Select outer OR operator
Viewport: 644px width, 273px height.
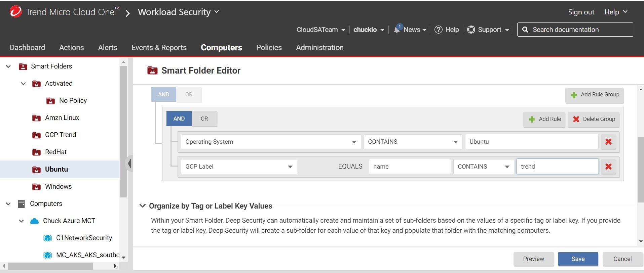189,94
